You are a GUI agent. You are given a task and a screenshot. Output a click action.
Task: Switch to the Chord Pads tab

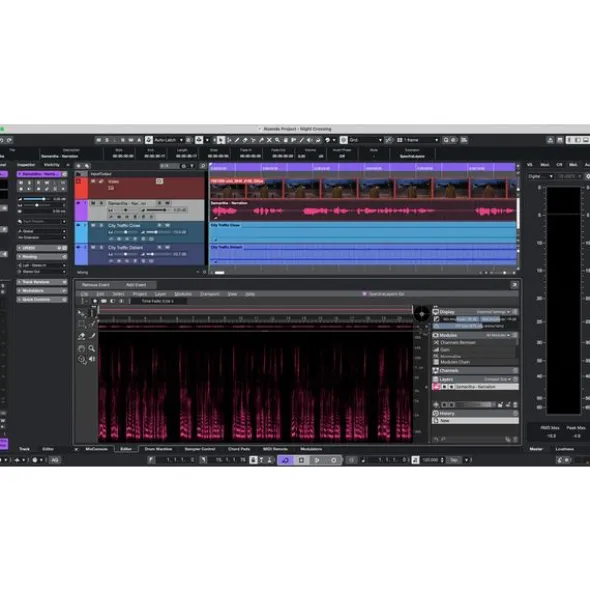[x=239, y=449]
